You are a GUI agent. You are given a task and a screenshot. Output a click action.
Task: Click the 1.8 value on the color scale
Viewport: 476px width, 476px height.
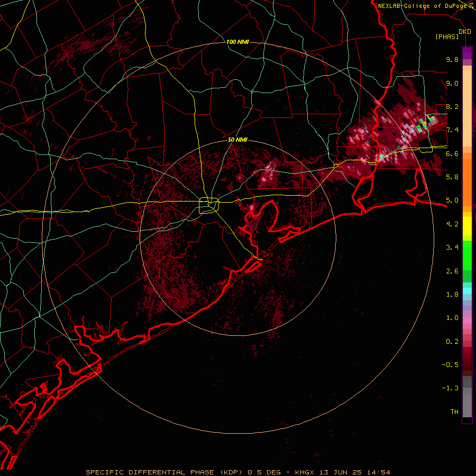click(x=452, y=295)
